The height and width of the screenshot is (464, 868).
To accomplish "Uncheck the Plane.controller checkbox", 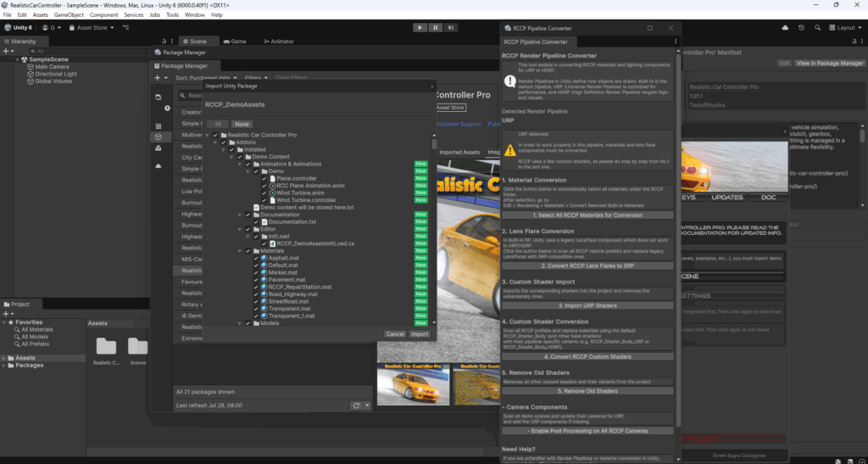I will tap(264, 178).
